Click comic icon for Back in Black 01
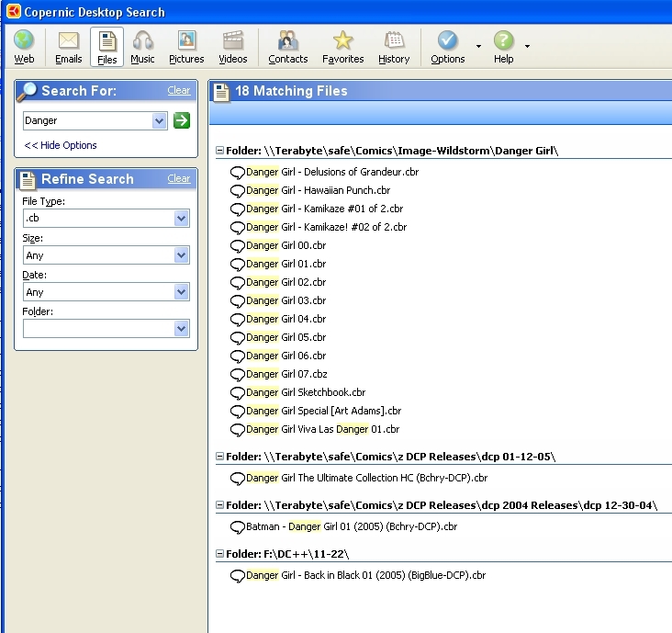Screen dimensions: 672x633 238,576
